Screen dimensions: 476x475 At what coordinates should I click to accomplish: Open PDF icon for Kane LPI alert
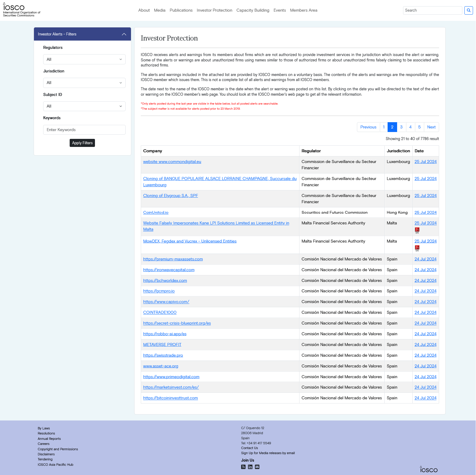417,230
